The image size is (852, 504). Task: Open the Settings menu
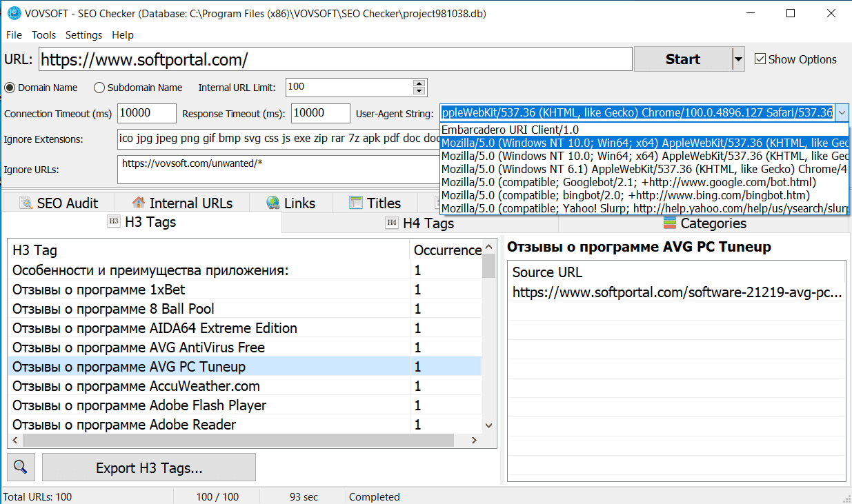(x=83, y=35)
